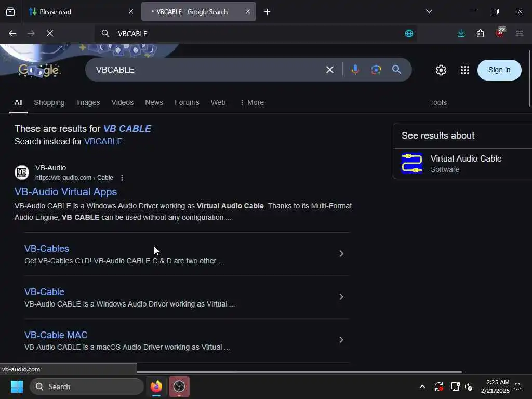Click the Windows taskbar Search box

(87, 387)
